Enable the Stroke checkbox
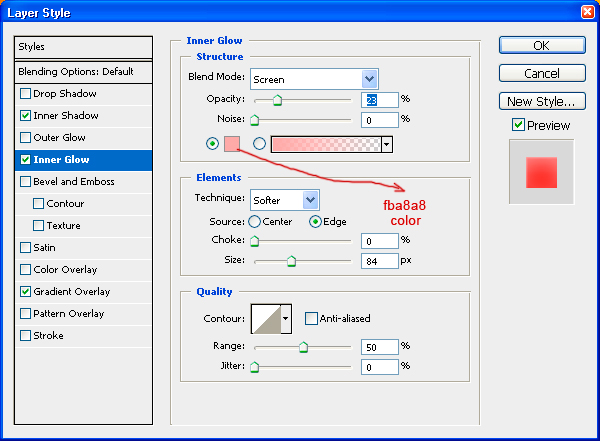 [x=25, y=336]
